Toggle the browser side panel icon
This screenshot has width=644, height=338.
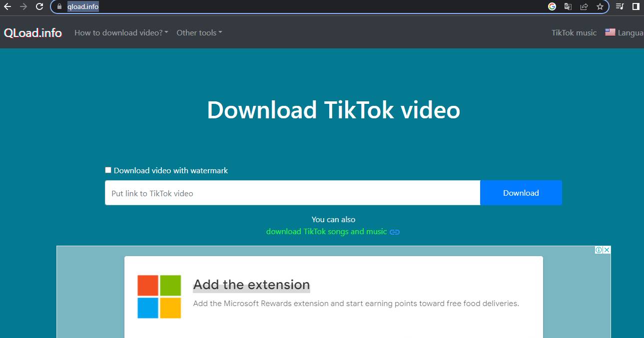(636, 6)
